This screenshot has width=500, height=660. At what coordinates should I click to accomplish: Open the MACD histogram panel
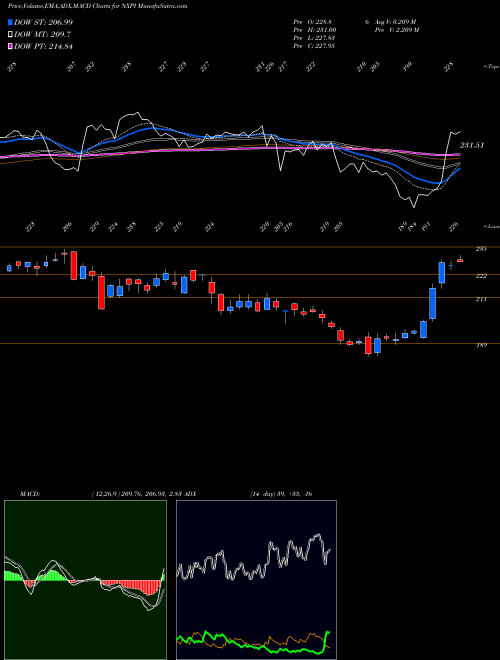85,580
